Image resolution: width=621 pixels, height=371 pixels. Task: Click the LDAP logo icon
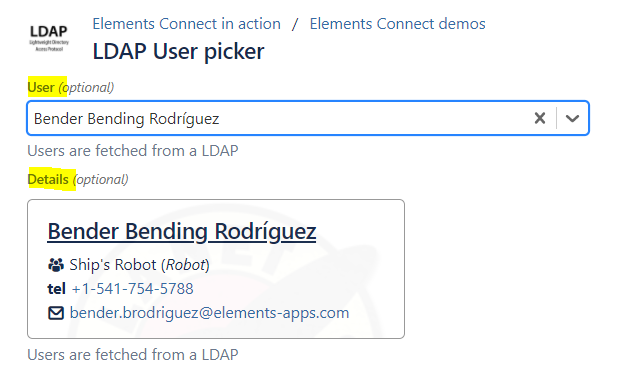click(x=49, y=38)
